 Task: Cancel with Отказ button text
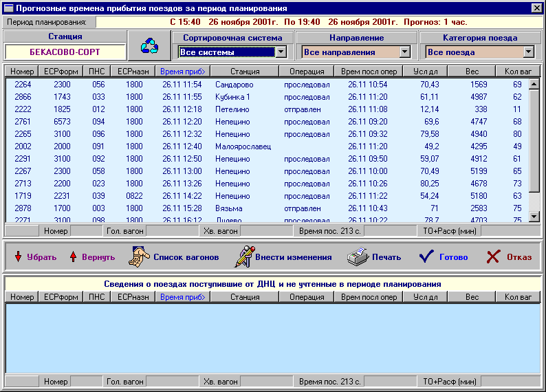[519, 257]
